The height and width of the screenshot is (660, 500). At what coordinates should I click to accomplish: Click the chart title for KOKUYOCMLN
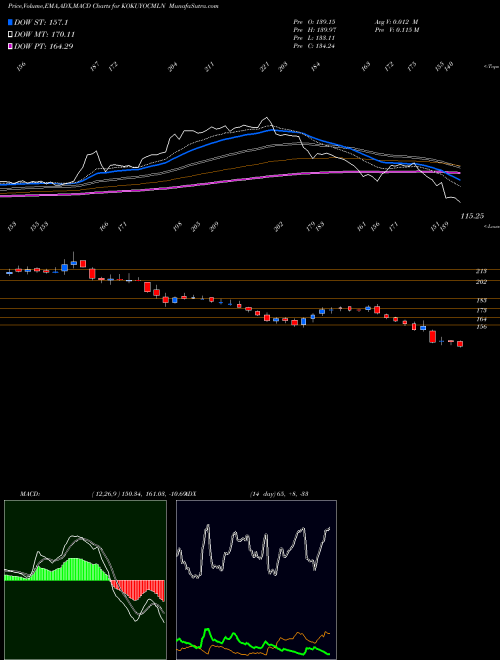point(113,6)
